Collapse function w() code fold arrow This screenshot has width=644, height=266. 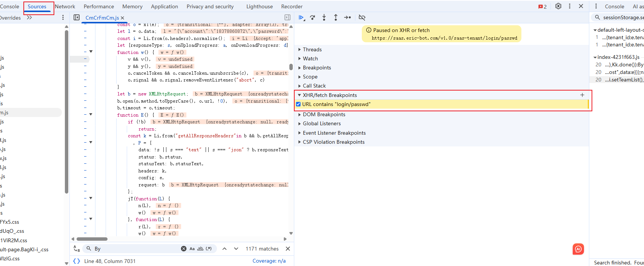coord(91,52)
